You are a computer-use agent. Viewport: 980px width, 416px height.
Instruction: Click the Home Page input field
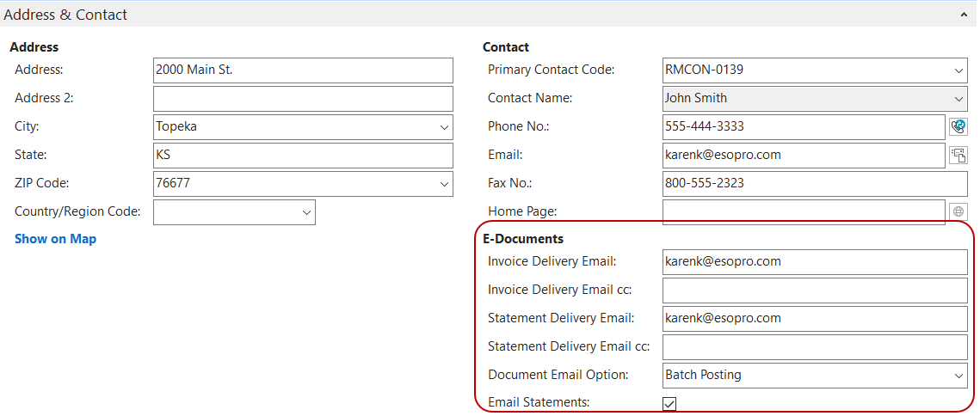pyautogui.click(x=804, y=211)
